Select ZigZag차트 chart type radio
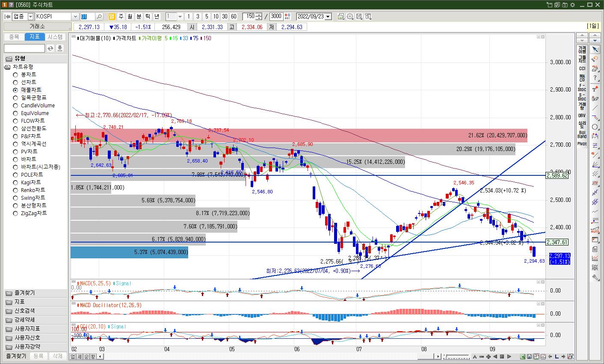This screenshot has height=364, width=604. click(x=15, y=213)
